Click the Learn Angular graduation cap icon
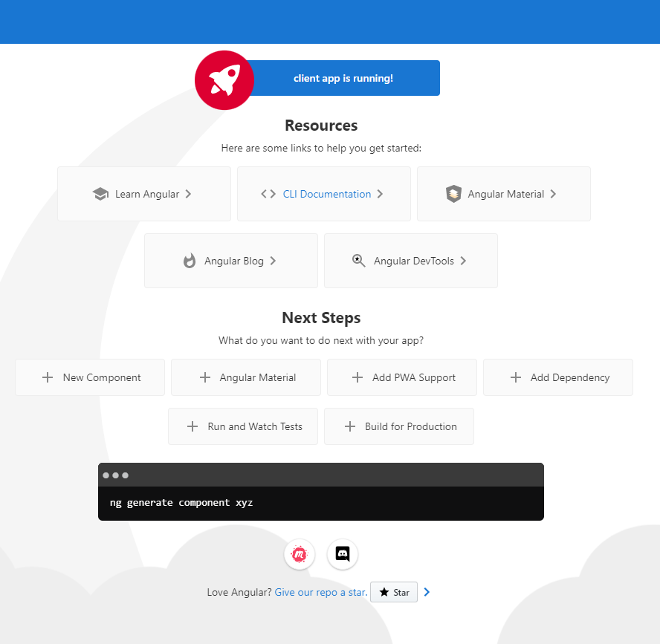Screen dimensions: 660x644 (100, 194)
